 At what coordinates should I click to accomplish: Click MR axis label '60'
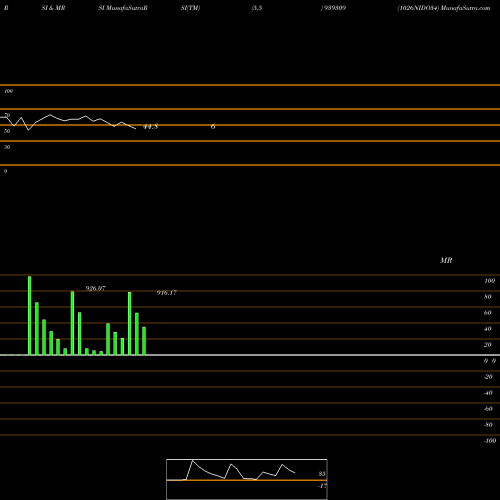tap(488, 313)
